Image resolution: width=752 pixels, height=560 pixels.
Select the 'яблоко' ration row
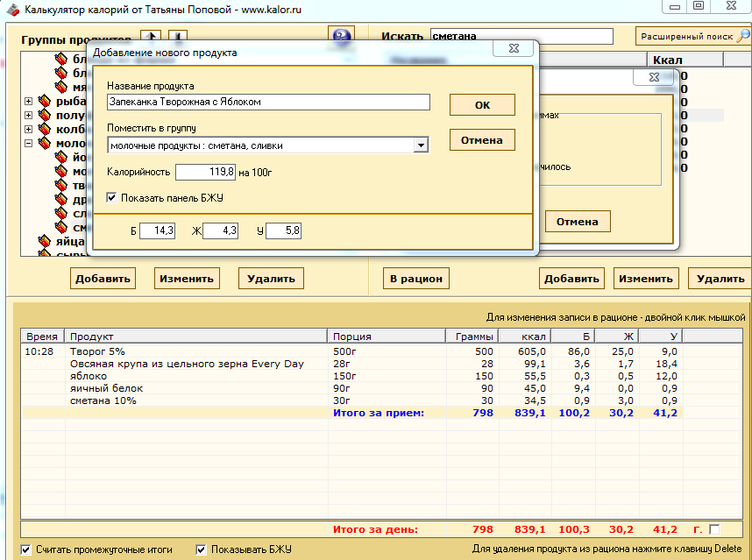point(352,376)
